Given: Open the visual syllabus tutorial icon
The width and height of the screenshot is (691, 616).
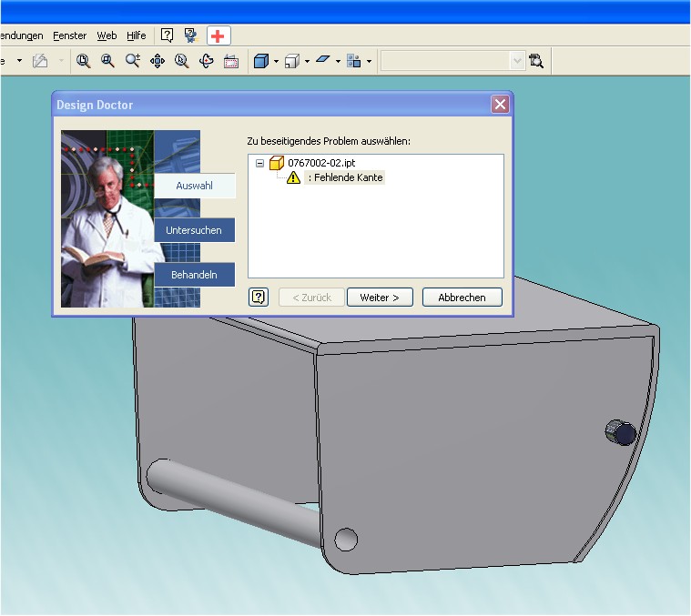Looking at the screenshot, I should coord(191,35).
